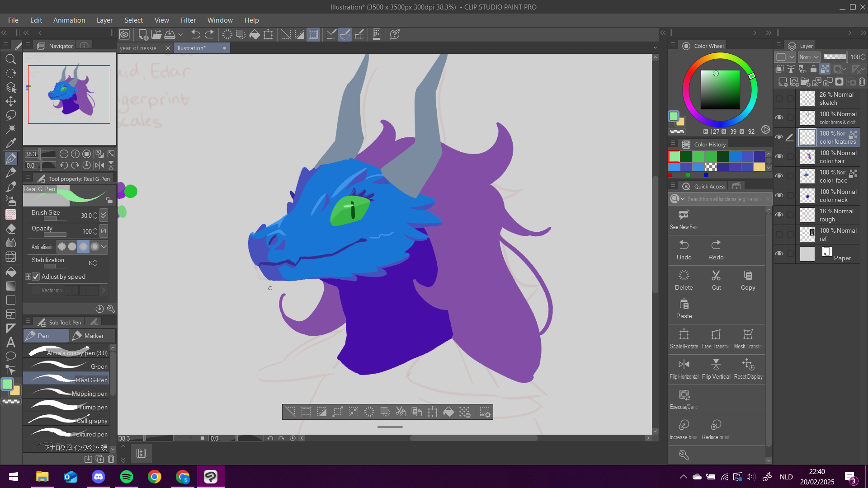Switch to the year of nessie tab

click(138, 48)
